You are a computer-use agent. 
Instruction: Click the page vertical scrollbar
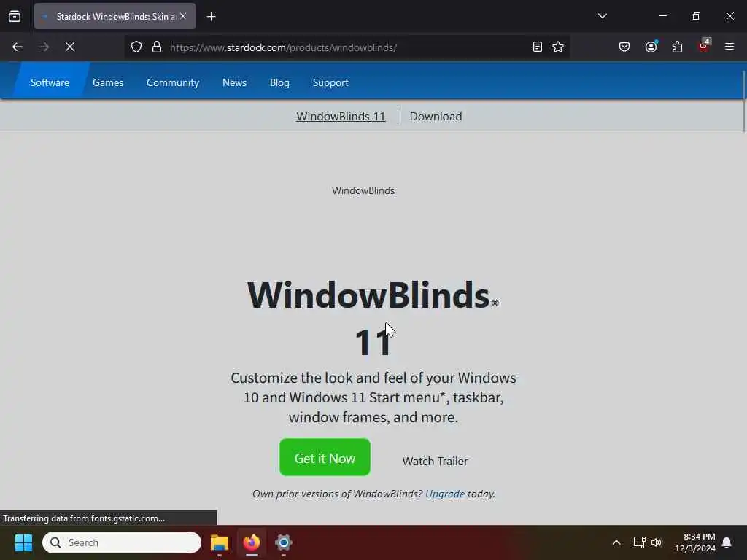click(x=743, y=101)
